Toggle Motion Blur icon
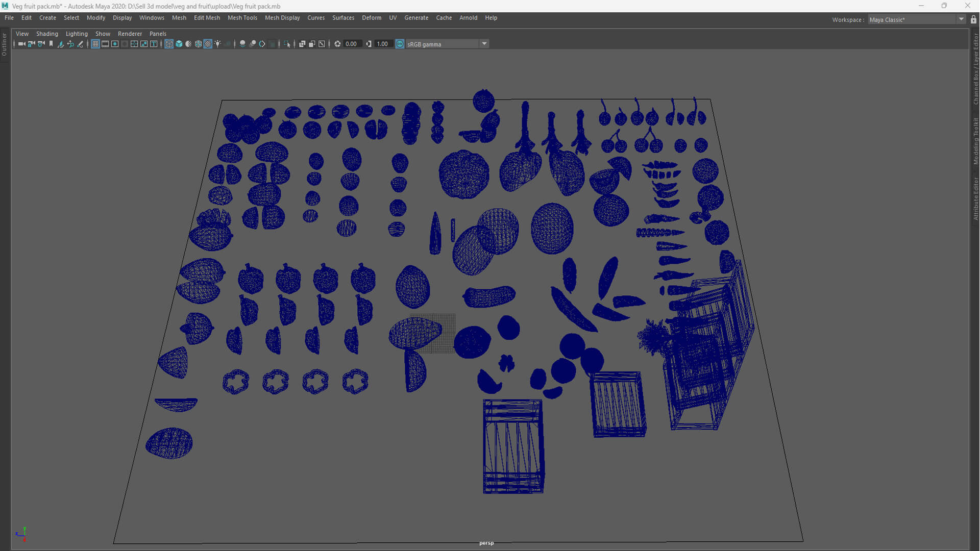Screen dimensions: 980x551 (253, 44)
